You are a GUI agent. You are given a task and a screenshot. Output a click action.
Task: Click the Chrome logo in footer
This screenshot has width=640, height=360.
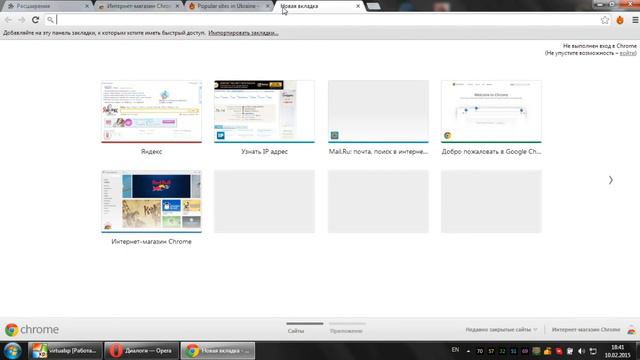pyautogui.click(x=32, y=329)
